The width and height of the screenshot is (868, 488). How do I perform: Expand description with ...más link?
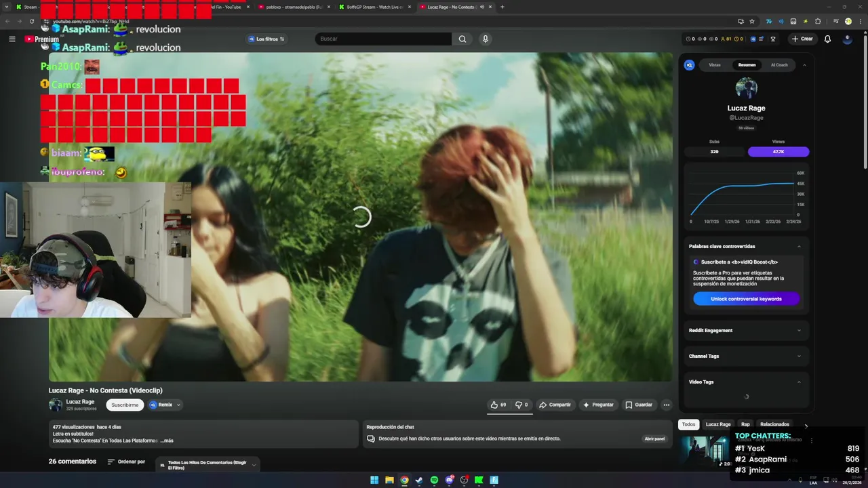(x=167, y=441)
